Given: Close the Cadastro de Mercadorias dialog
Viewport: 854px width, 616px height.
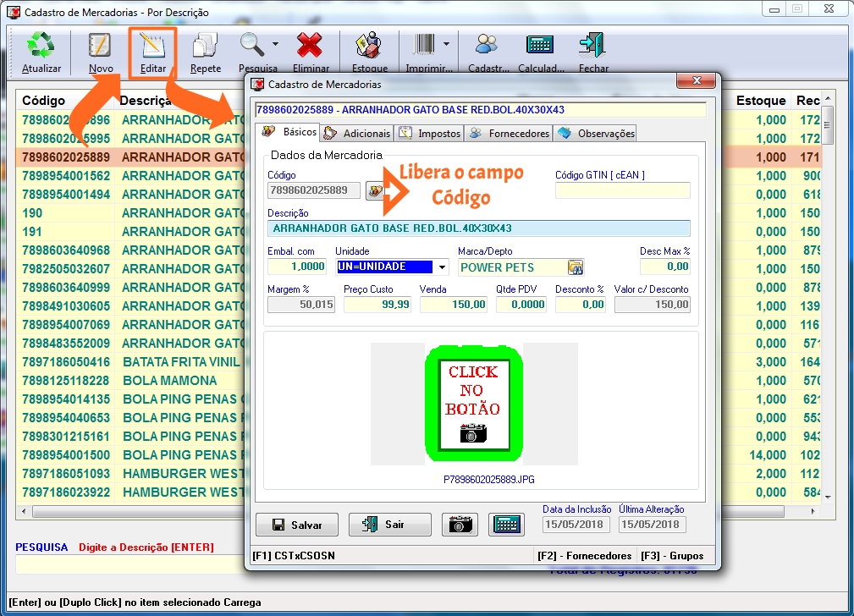Looking at the screenshot, I should [696, 80].
